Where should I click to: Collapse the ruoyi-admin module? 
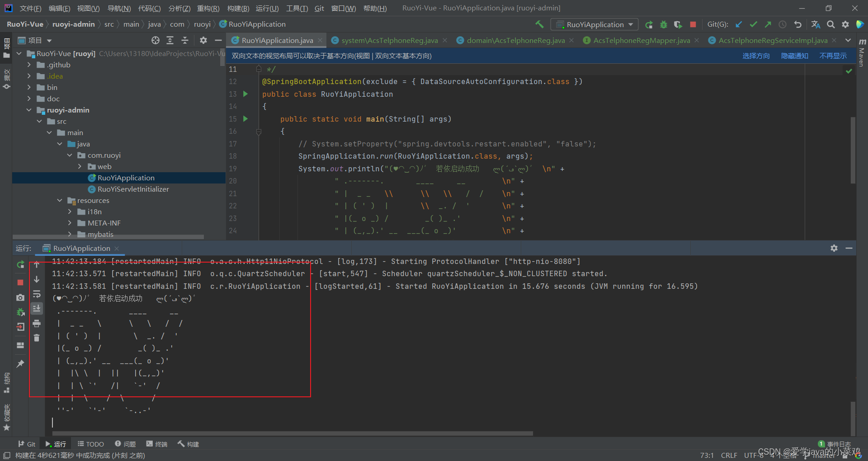click(x=29, y=110)
